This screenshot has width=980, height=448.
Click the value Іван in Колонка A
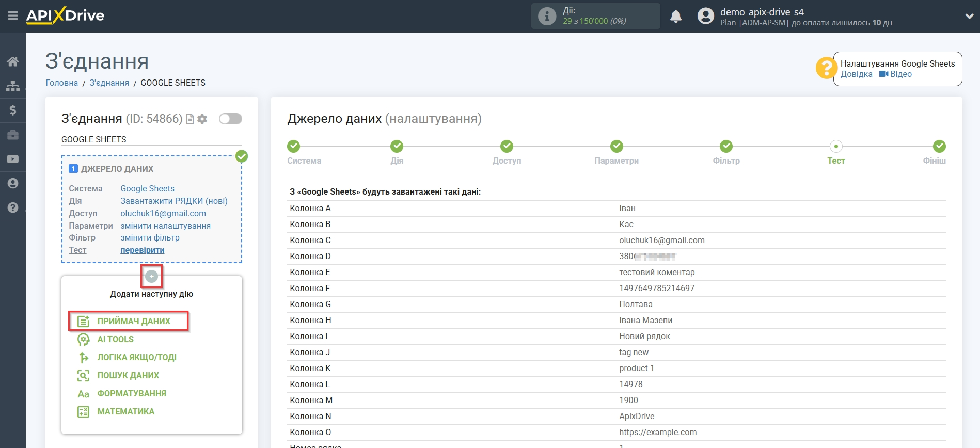627,208
